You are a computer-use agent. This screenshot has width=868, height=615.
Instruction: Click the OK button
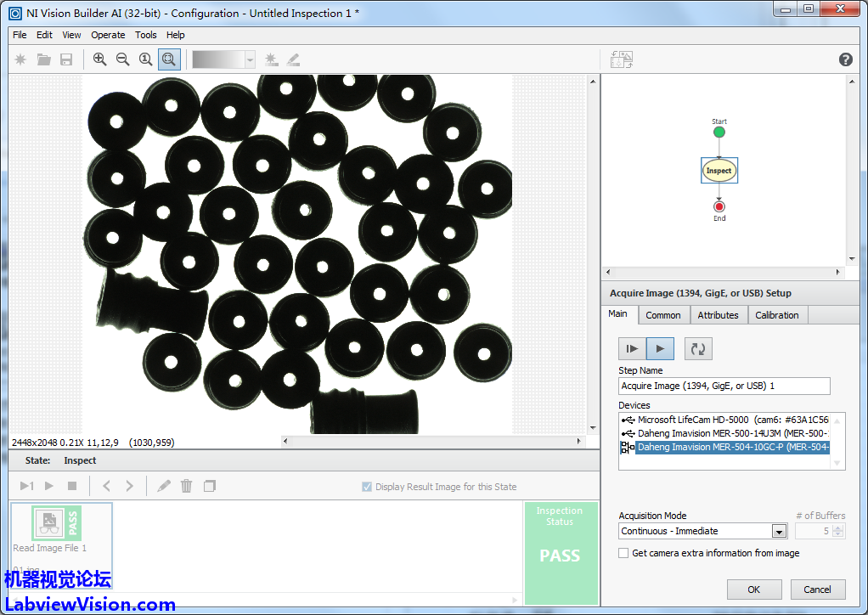[753, 590]
